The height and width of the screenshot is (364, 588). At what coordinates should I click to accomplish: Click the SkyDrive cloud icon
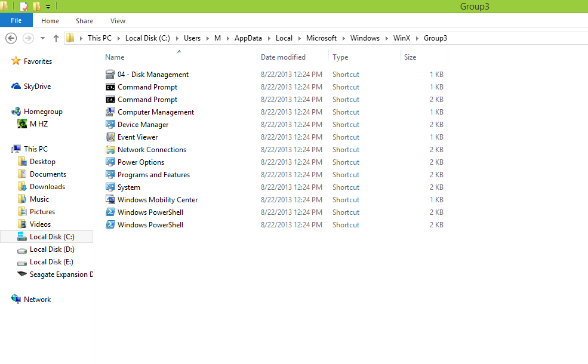[x=16, y=86]
